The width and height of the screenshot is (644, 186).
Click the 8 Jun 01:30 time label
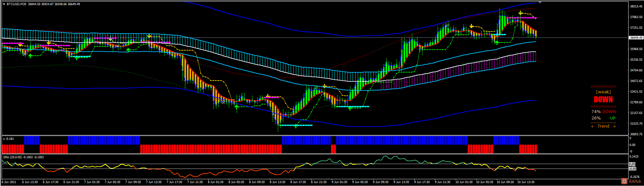click(215, 182)
